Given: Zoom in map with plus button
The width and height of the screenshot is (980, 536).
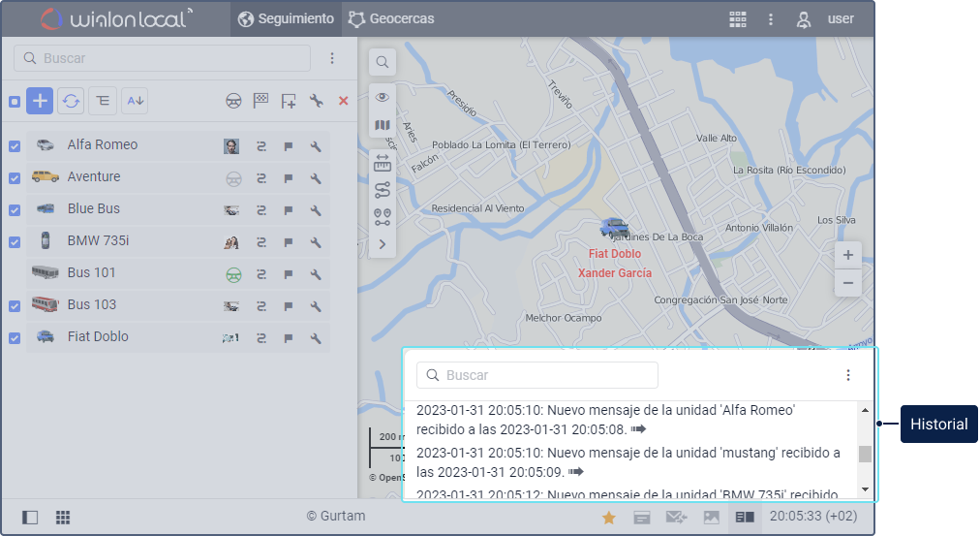Looking at the screenshot, I should (x=848, y=255).
